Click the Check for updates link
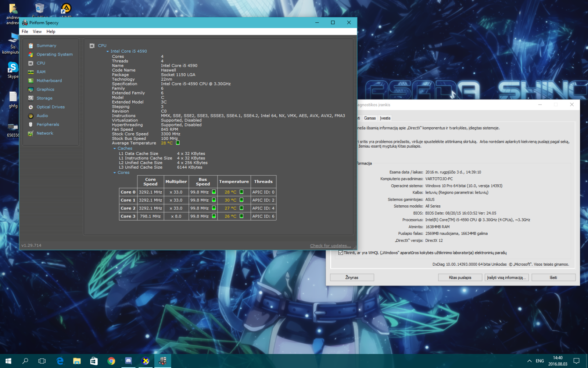 [x=330, y=245]
